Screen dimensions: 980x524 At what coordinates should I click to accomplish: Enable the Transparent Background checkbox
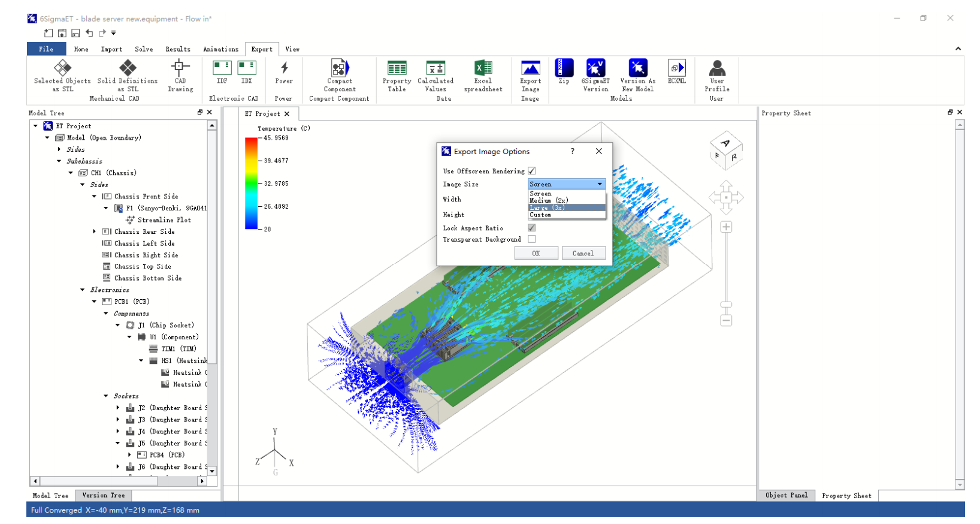tap(532, 239)
